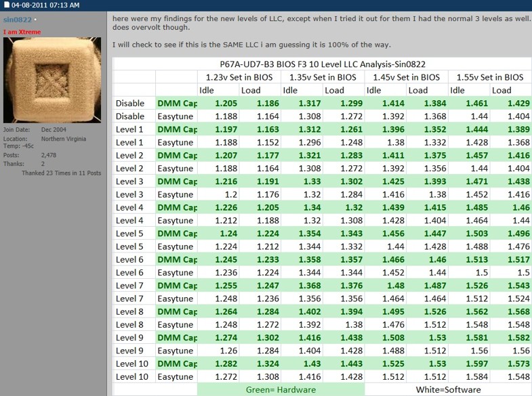Click the 'White=Software' legend cell
The image size is (532, 396).
tap(448, 390)
